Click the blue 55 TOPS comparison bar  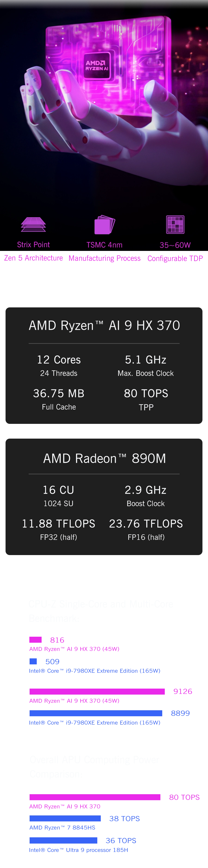tap(65, 819)
